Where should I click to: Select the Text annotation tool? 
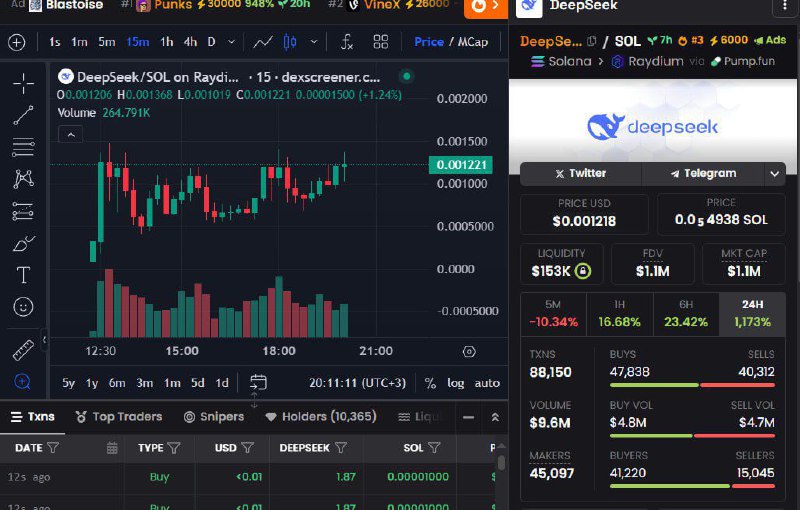23,275
